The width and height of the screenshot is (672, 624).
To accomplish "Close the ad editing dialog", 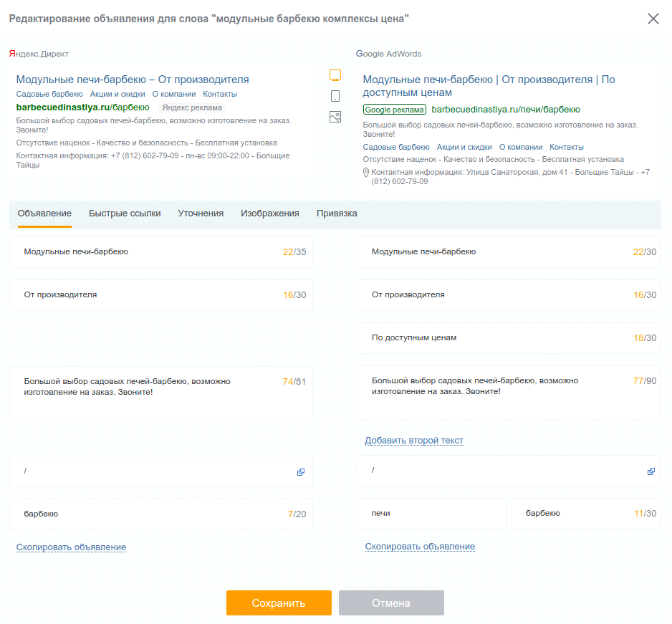I will [x=653, y=19].
